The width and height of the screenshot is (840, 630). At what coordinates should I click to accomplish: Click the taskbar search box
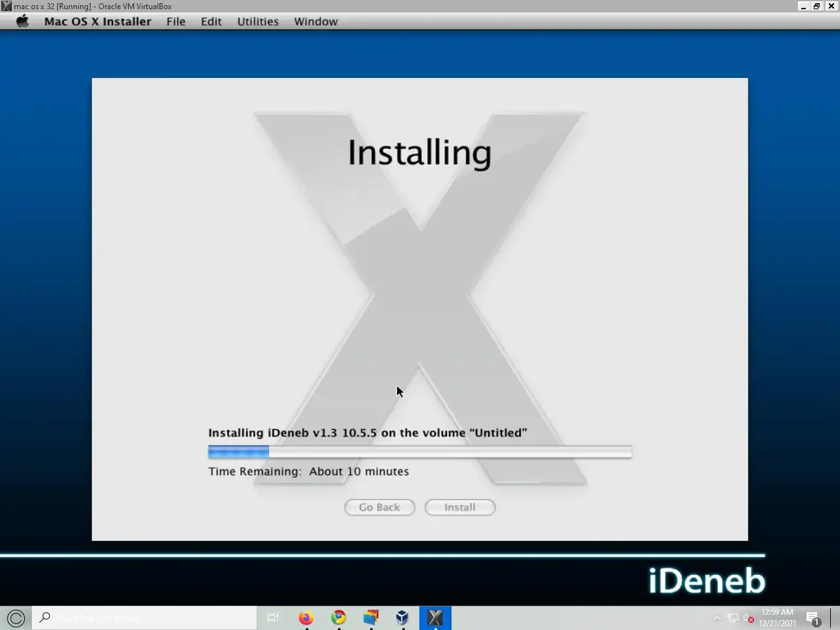tap(144, 618)
